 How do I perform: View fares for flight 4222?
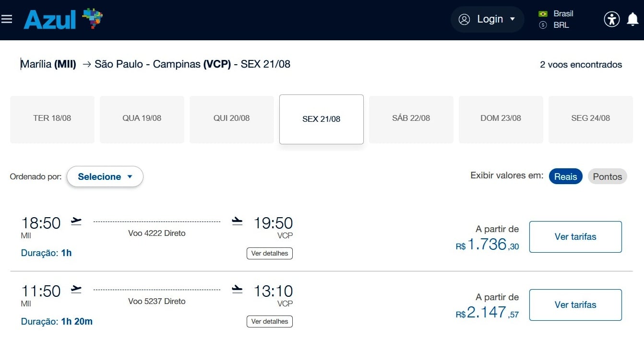pyautogui.click(x=575, y=237)
